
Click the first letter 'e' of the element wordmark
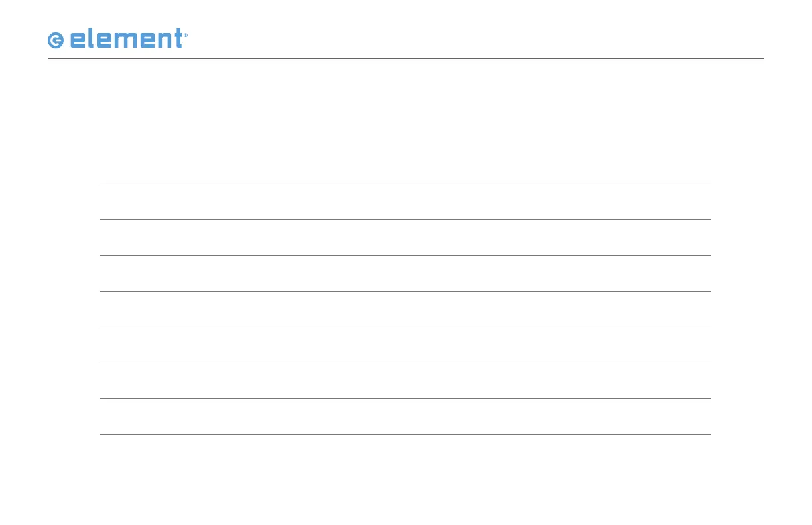point(78,40)
